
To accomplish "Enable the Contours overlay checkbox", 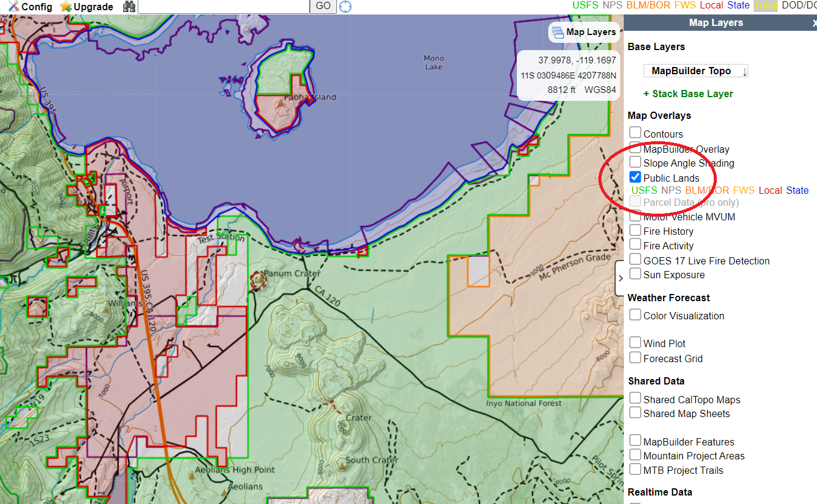I will coord(635,132).
